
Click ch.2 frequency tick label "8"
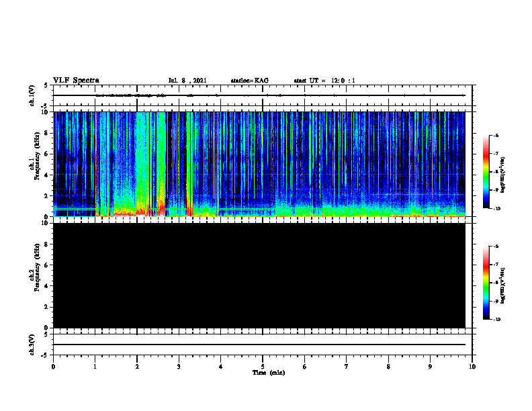pyautogui.click(x=47, y=244)
